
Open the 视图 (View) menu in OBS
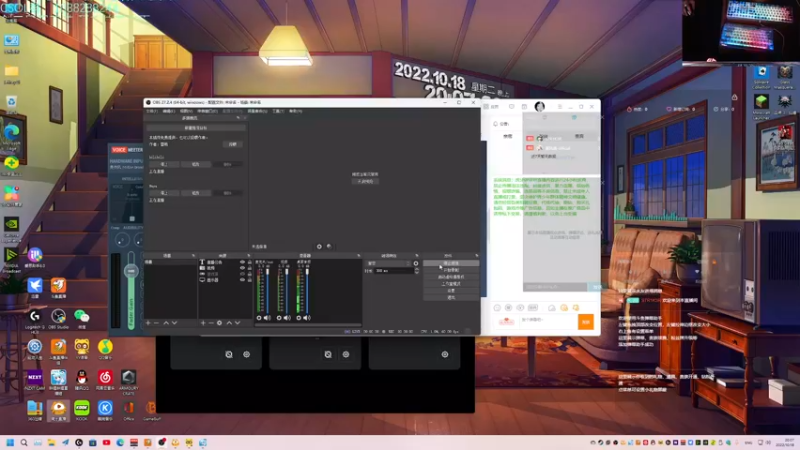[186, 111]
